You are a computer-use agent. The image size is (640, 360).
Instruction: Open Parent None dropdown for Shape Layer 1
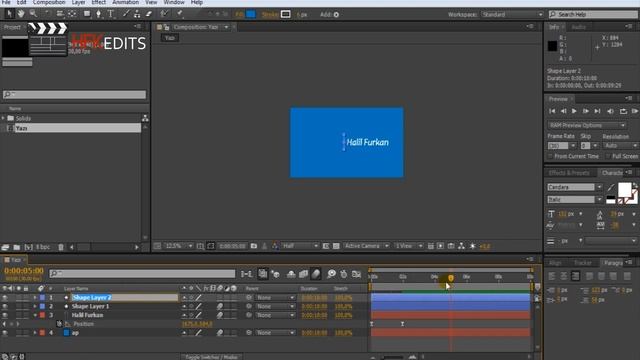[x=275, y=306]
